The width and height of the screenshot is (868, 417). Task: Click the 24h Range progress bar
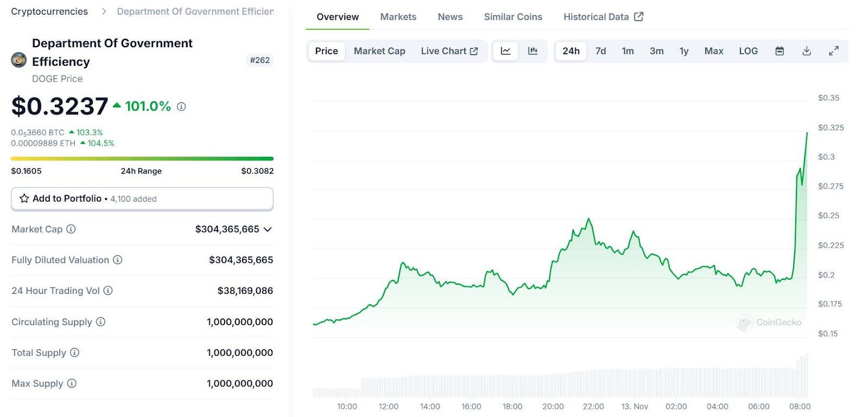tap(142, 159)
